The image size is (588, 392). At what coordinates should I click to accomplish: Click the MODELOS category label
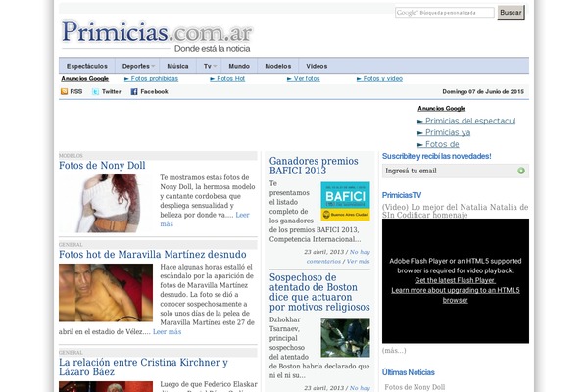[x=71, y=155]
